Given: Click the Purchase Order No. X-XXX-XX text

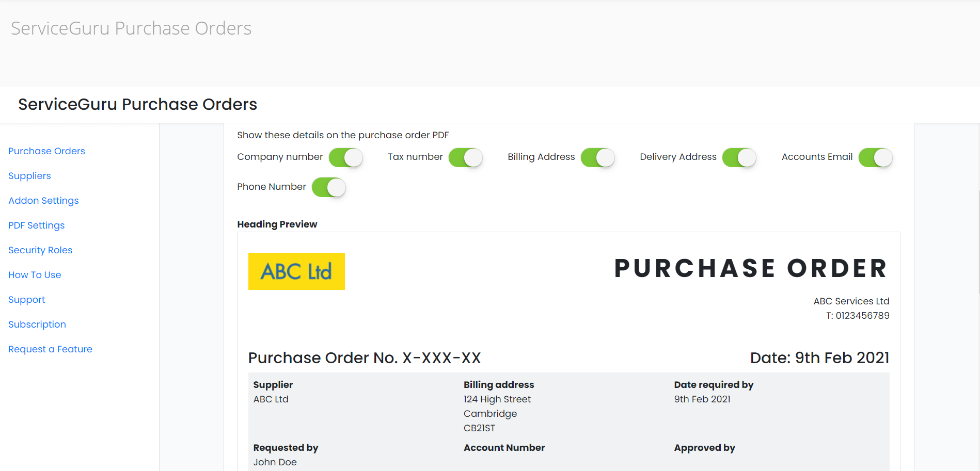Looking at the screenshot, I should click(365, 358).
